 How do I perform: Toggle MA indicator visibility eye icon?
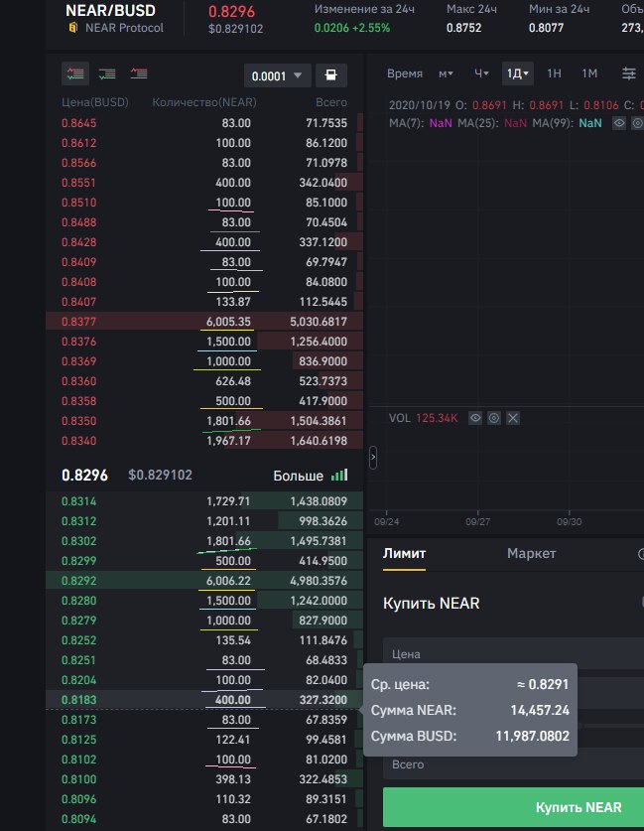click(619, 123)
